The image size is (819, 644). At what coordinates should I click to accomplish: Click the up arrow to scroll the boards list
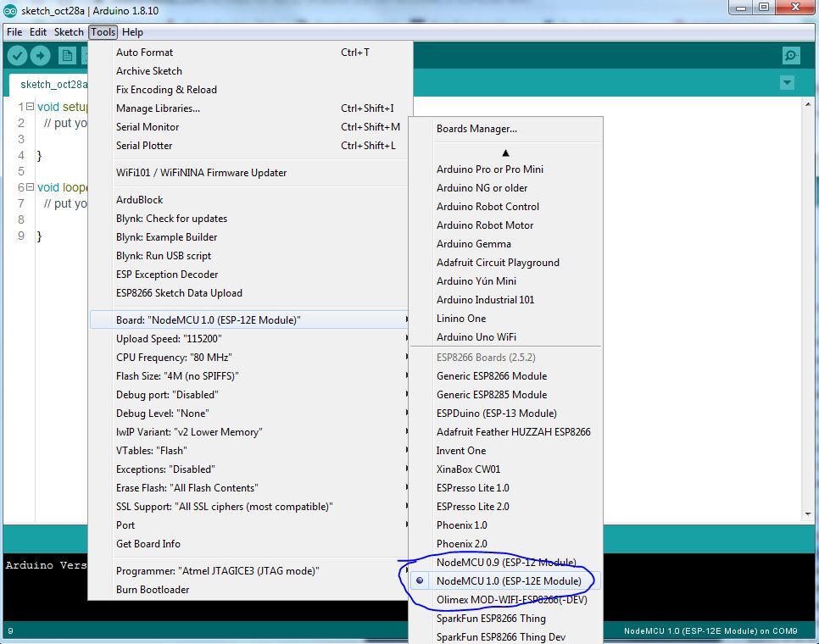[505, 153]
